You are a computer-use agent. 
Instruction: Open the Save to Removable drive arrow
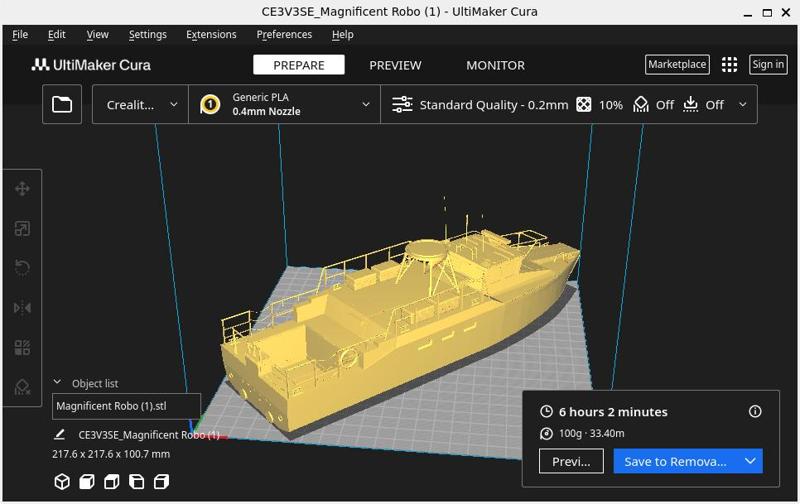(x=750, y=461)
